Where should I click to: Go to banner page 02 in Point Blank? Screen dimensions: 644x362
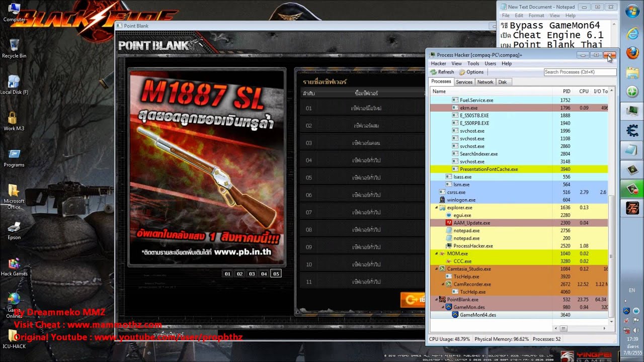(x=239, y=274)
